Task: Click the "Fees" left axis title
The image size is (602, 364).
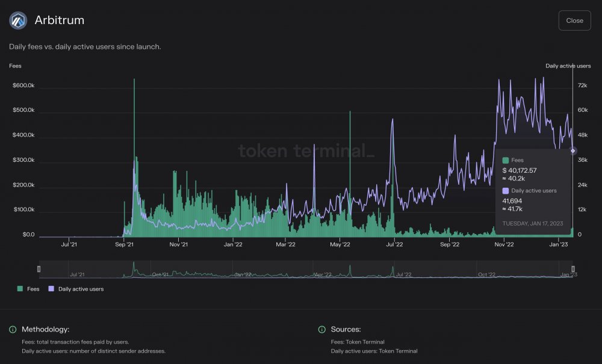Action: pyautogui.click(x=16, y=66)
